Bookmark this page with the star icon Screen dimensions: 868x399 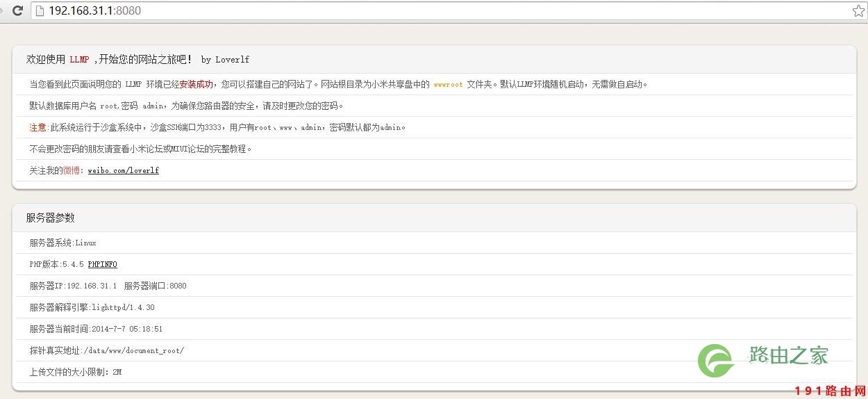858,11
